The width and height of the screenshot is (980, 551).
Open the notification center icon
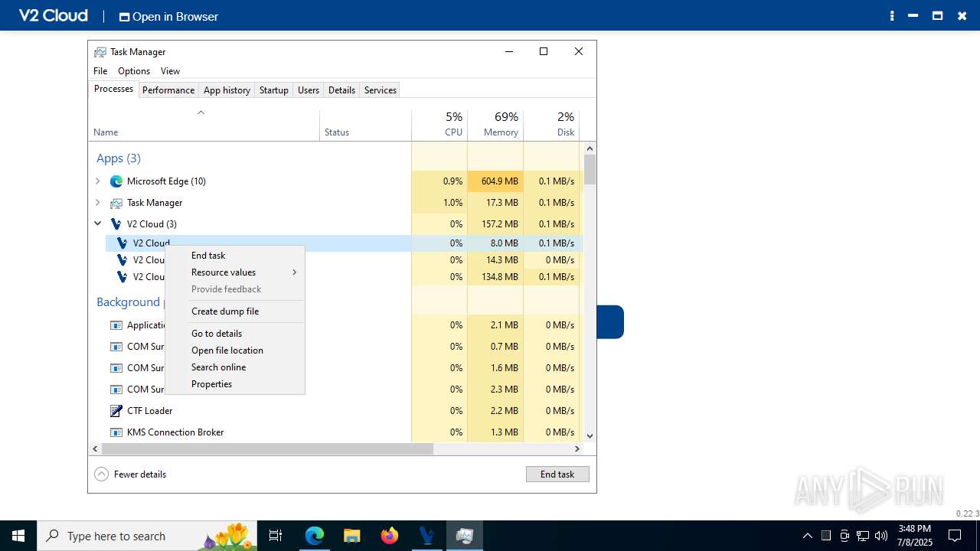[955, 536]
